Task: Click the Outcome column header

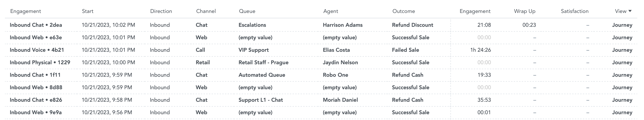Action: click(403, 11)
